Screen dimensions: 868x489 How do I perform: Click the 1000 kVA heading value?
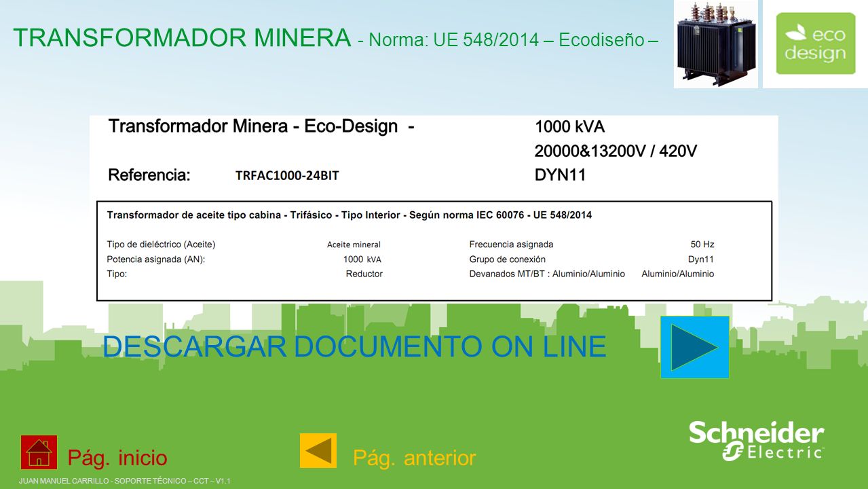(569, 127)
